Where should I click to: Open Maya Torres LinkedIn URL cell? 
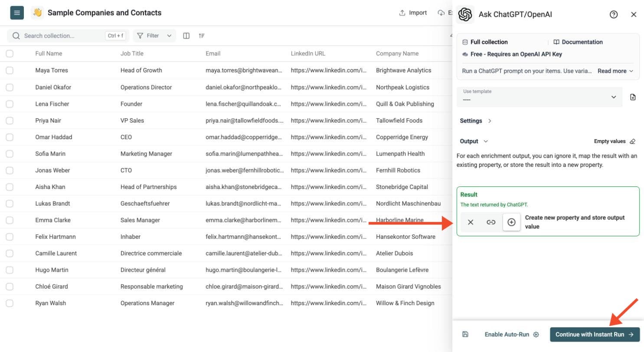328,70
